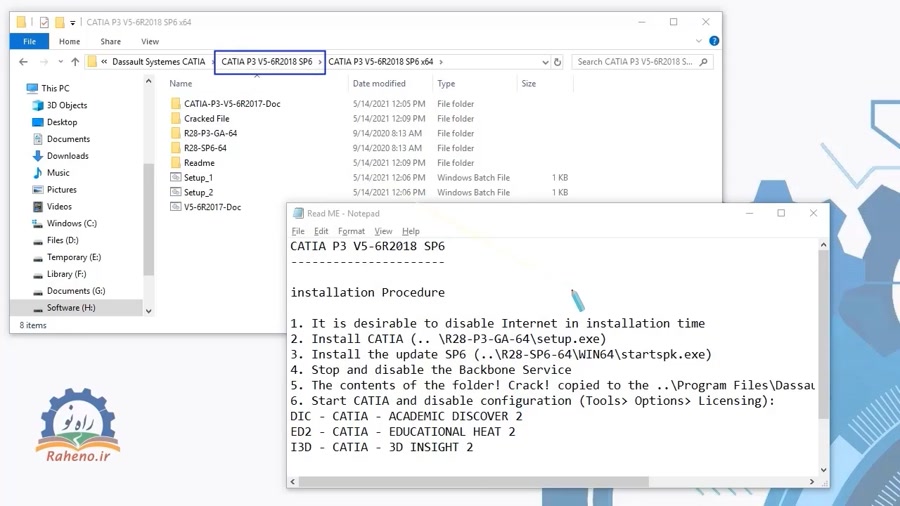The height and width of the screenshot is (506, 900).
Task: Click the Search CATIA P3 search box
Action: pos(635,62)
